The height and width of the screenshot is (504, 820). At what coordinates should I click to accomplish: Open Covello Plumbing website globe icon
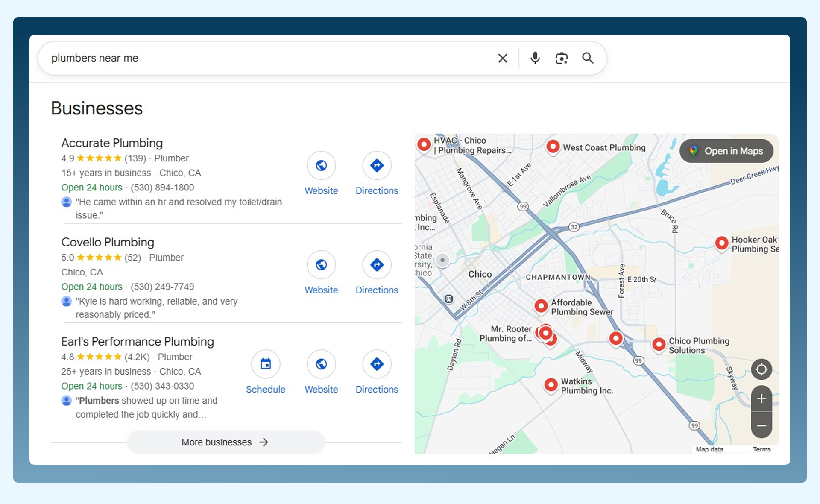click(x=321, y=265)
